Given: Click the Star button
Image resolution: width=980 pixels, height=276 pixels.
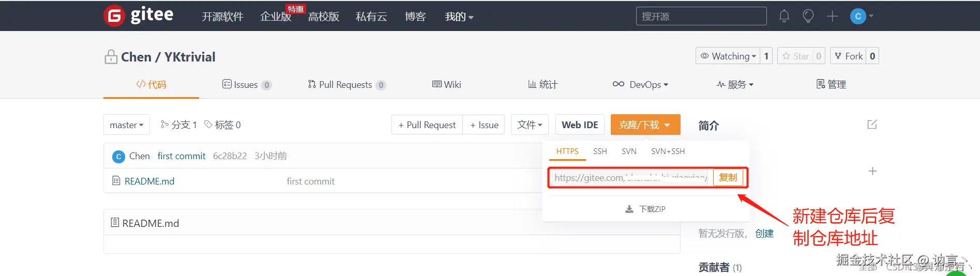Looking at the screenshot, I should (x=795, y=56).
